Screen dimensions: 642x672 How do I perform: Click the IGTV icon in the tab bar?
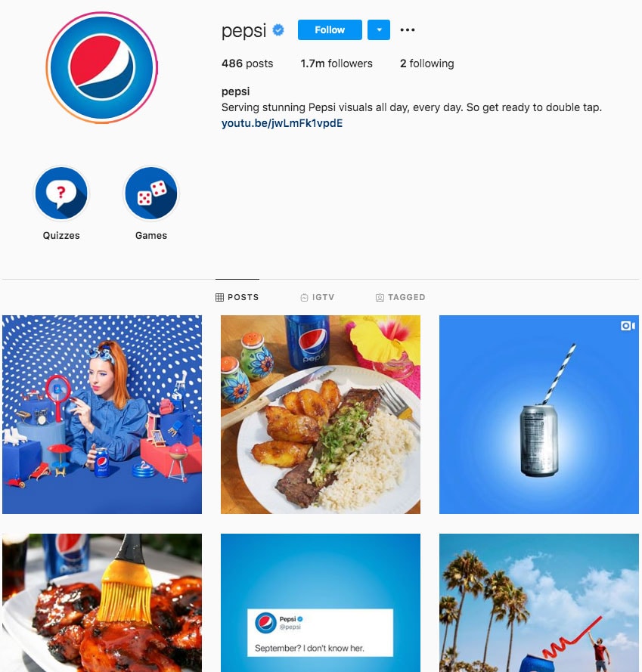pyautogui.click(x=304, y=297)
